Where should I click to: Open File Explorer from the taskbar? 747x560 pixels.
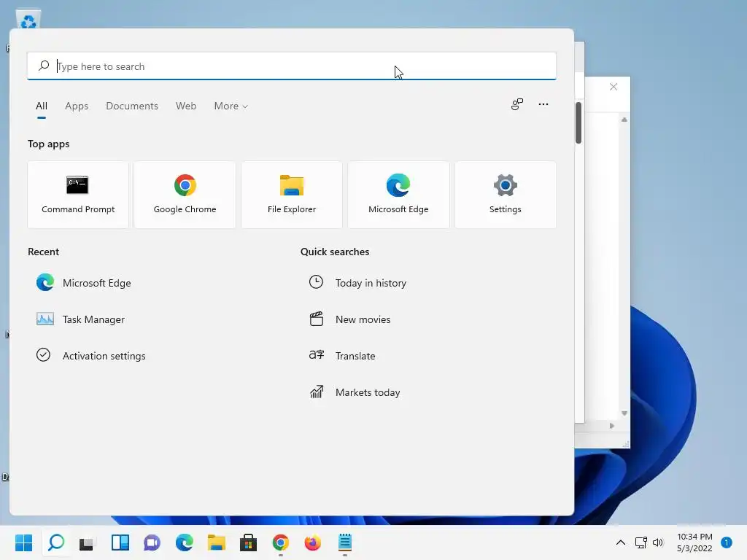[216, 542]
